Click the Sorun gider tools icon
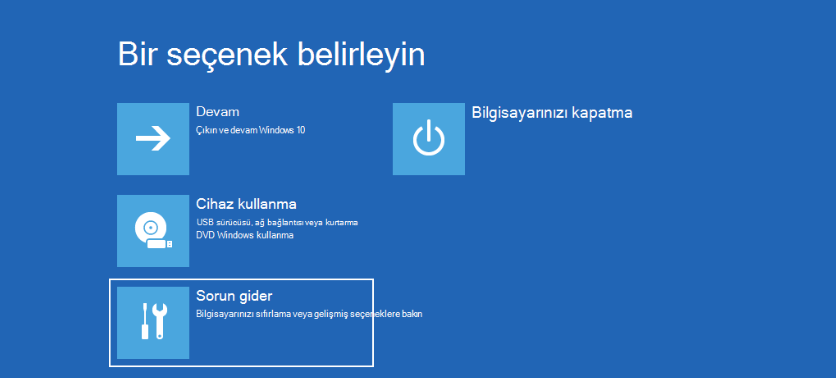Viewport: 836px width, 378px height. [153, 323]
